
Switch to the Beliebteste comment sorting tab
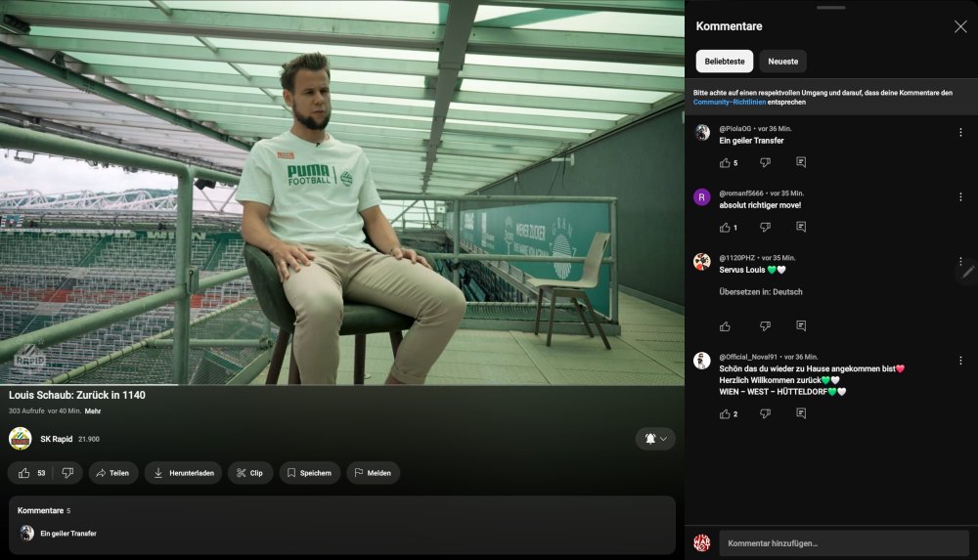[x=724, y=62]
